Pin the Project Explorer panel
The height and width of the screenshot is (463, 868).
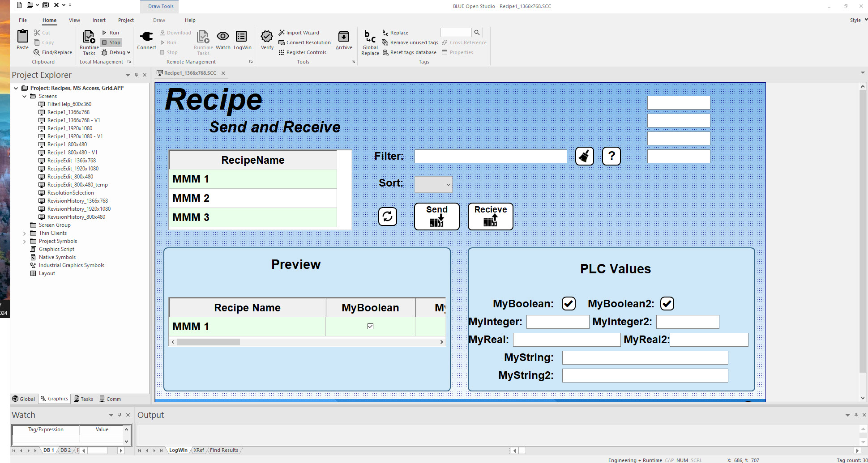coord(136,75)
